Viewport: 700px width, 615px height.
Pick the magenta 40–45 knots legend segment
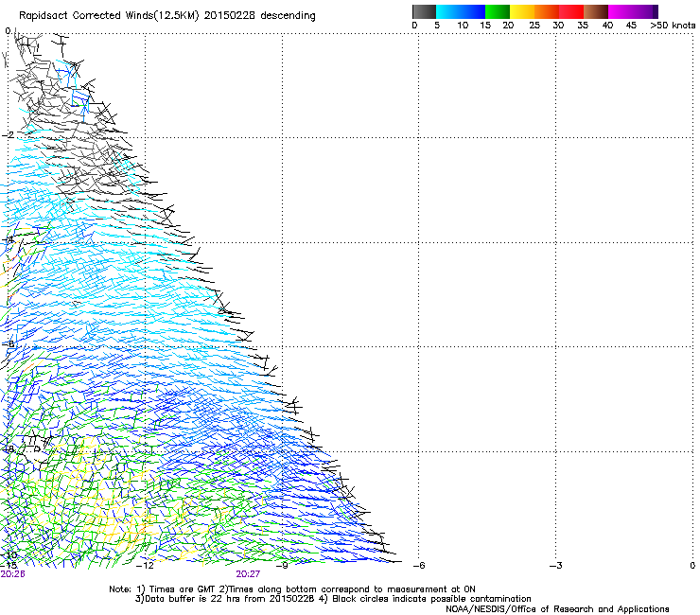click(621, 11)
